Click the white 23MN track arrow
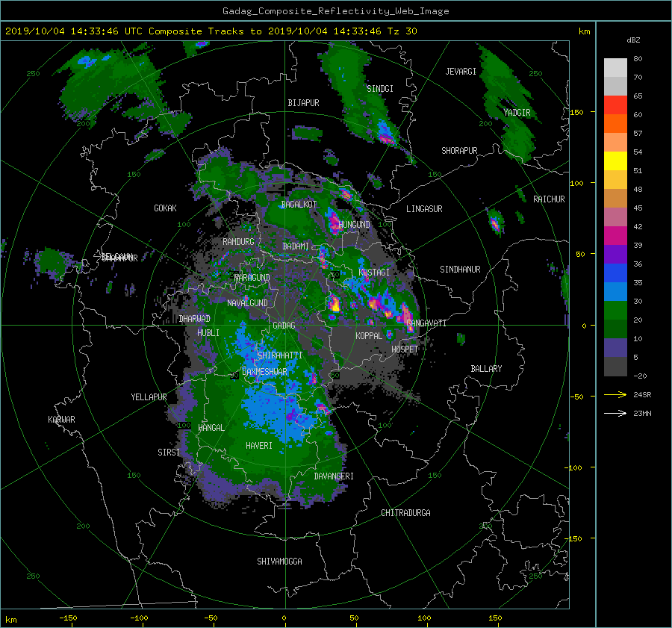 pos(615,413)
